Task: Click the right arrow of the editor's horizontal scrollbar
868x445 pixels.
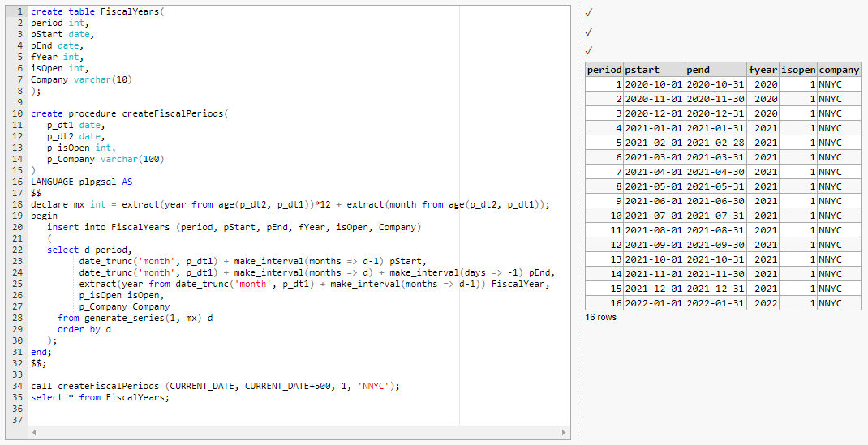Action: click(564, 433)
